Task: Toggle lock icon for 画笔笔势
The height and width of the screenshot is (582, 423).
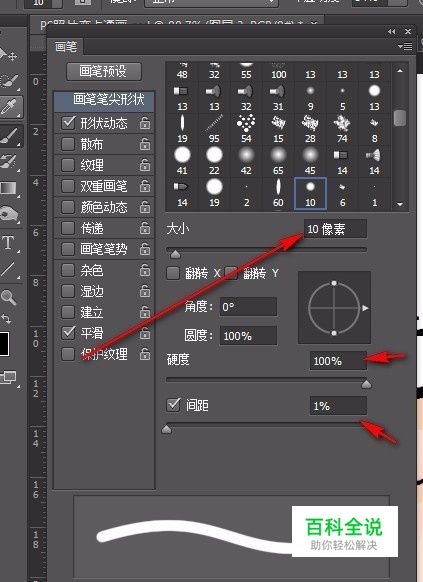Action: (x=145, y=249)
